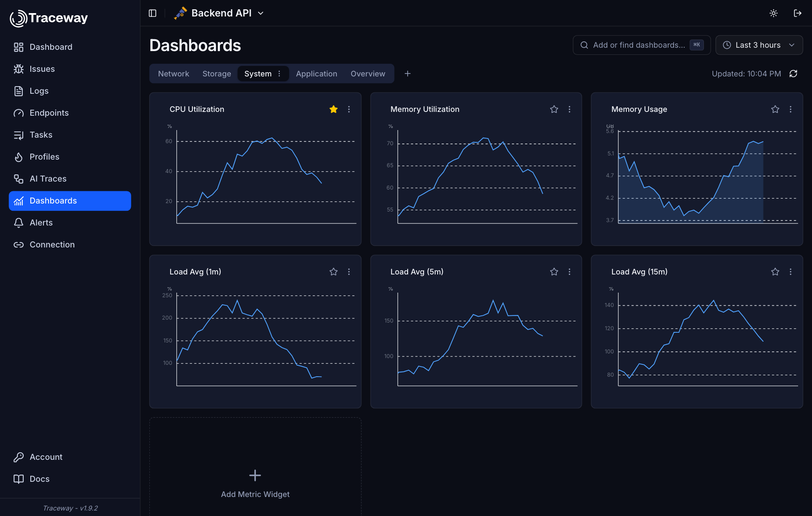812x516 pixels.
Task: Open the Logs page
Action: pos(70,91)
